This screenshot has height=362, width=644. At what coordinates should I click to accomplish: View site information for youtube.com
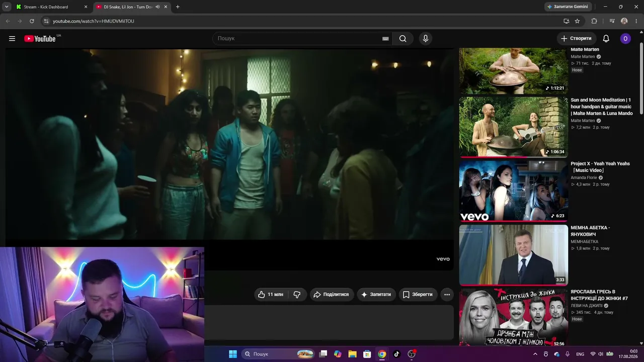46,21
